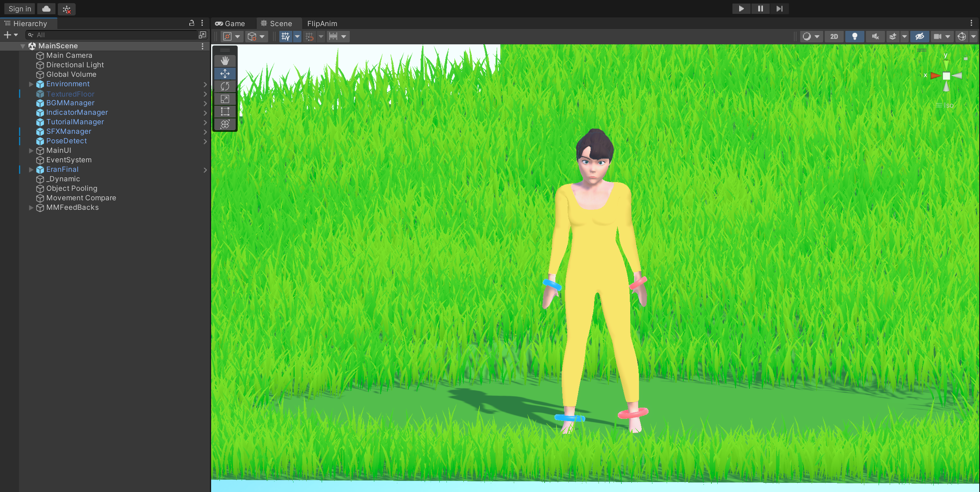Toggle scene audio mute
This screenshot has width=980, height=492.
coord(875,36)
